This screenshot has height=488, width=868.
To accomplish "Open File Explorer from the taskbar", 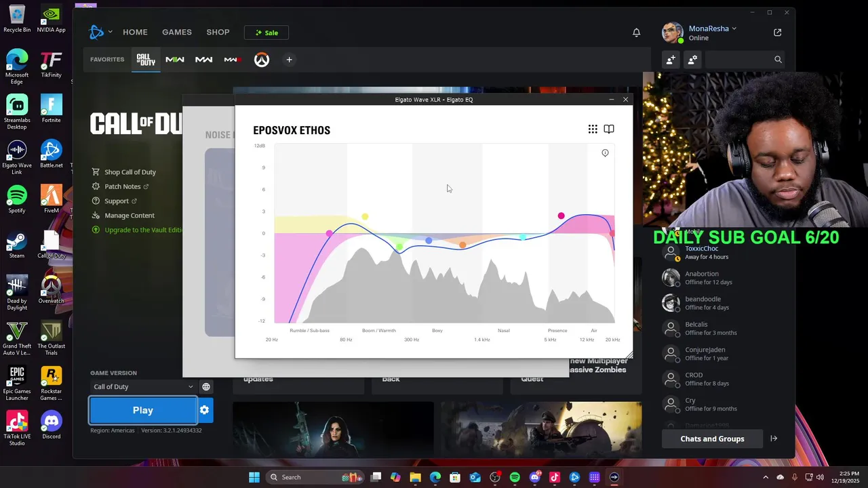I will point(415,477).
